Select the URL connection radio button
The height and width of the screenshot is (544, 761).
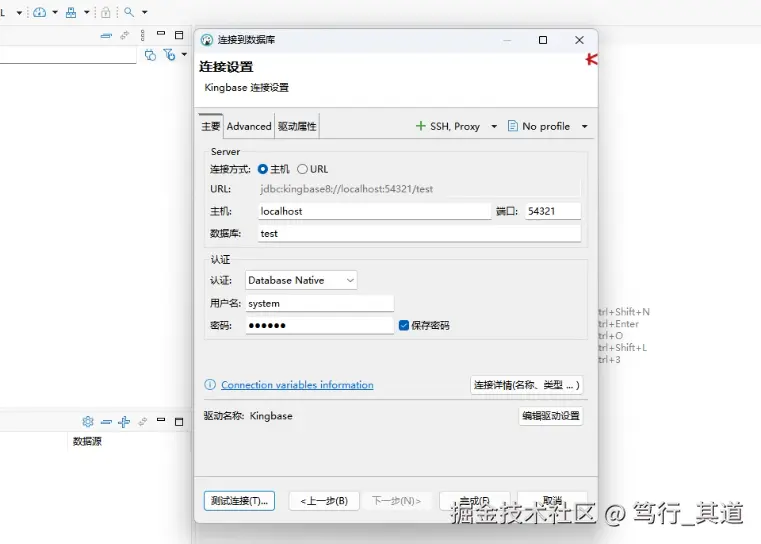(x=302, y=169)
